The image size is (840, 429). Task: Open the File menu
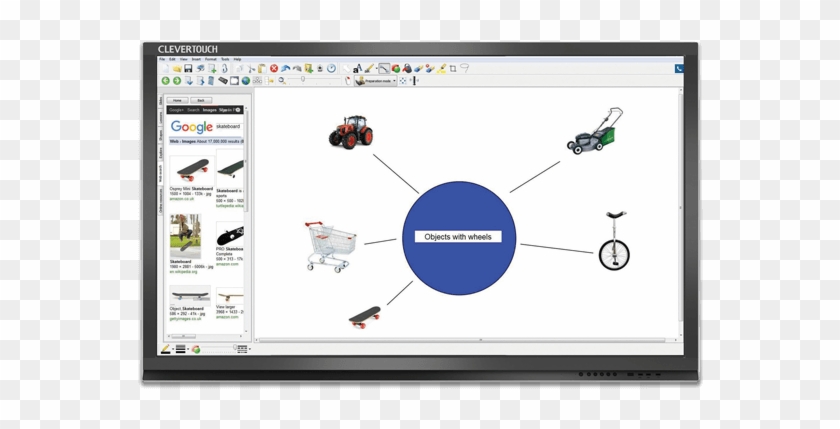pos(162,59)
